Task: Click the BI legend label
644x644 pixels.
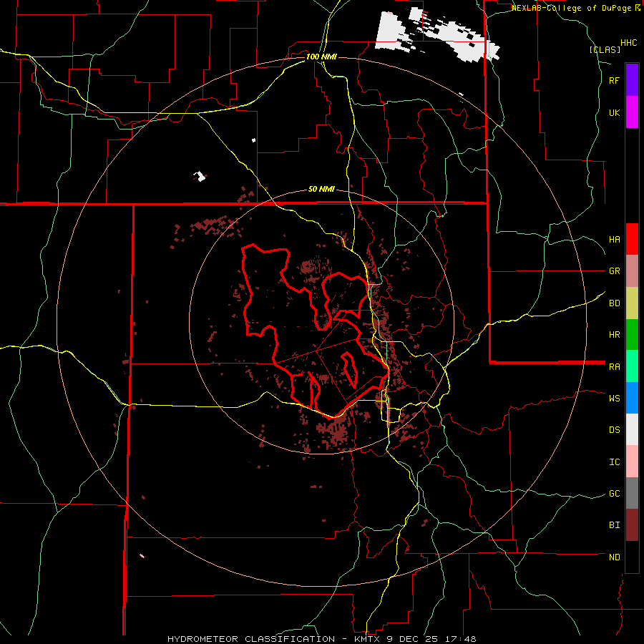Action: (x=614, y=525)
